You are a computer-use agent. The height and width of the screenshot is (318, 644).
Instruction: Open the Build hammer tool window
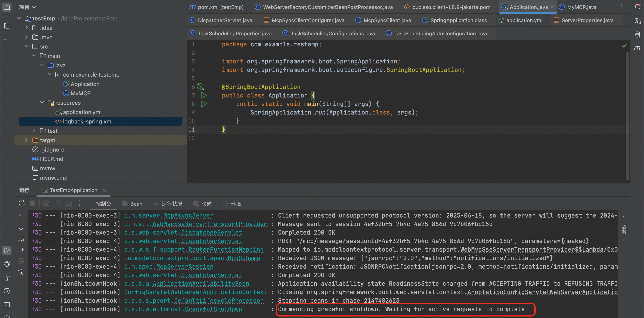(7, 278)
